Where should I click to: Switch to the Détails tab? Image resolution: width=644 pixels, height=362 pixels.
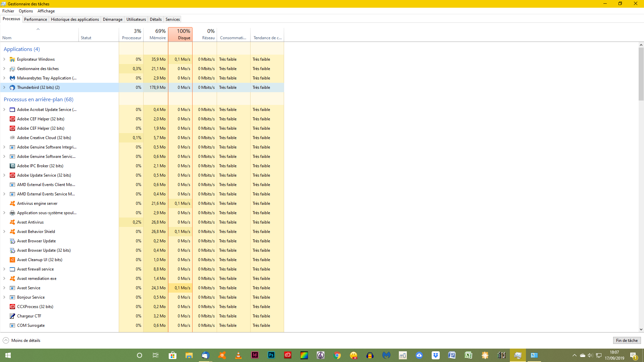pos(156,19)
